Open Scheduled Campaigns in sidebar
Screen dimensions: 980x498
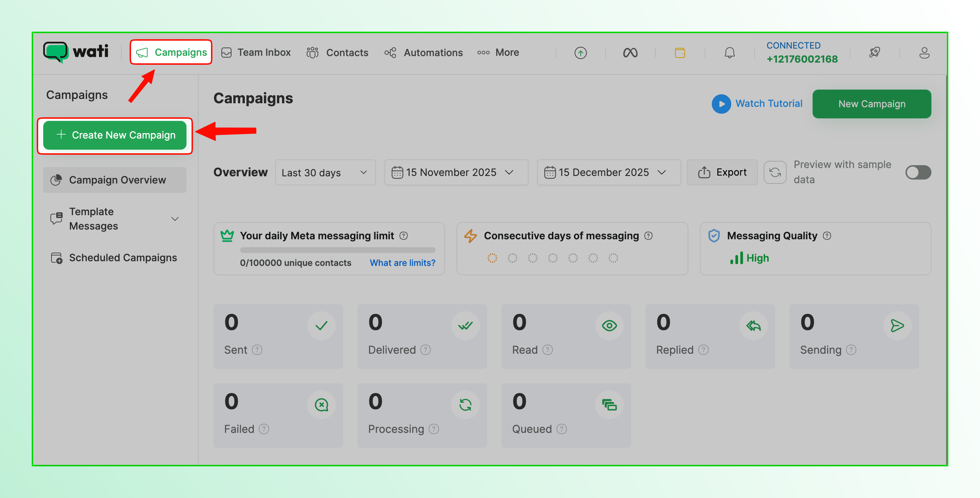coord(114,258)
